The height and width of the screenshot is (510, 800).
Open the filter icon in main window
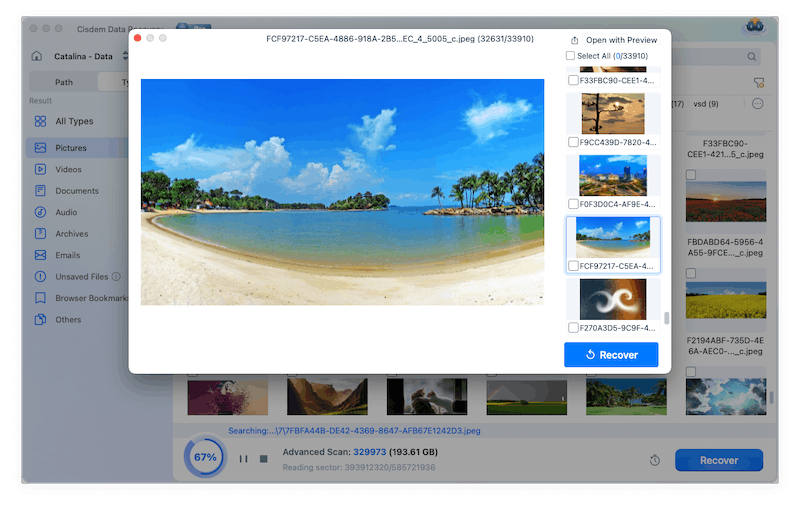(759, 83)
